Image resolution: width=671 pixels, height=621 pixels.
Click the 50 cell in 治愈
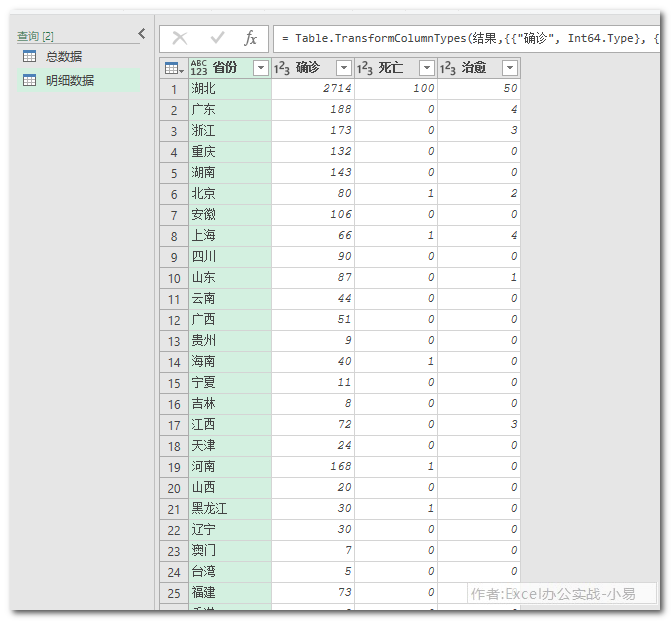pos(479,89)
